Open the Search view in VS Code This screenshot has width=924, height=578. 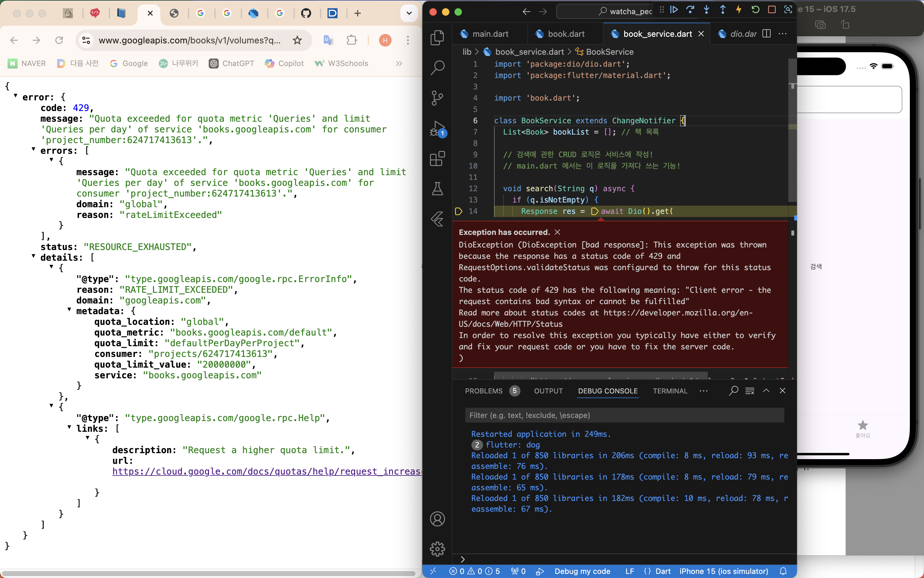(437, 68)
